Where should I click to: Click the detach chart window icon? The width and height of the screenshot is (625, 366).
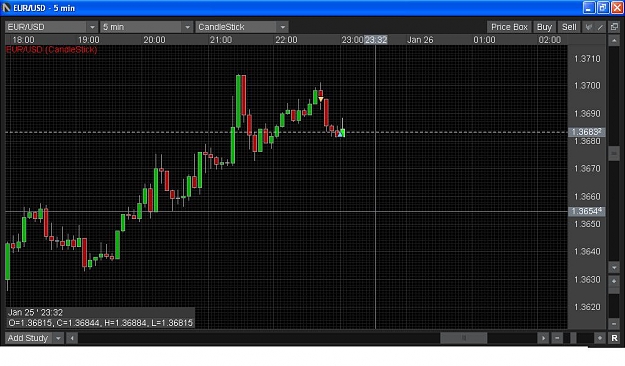614,27
